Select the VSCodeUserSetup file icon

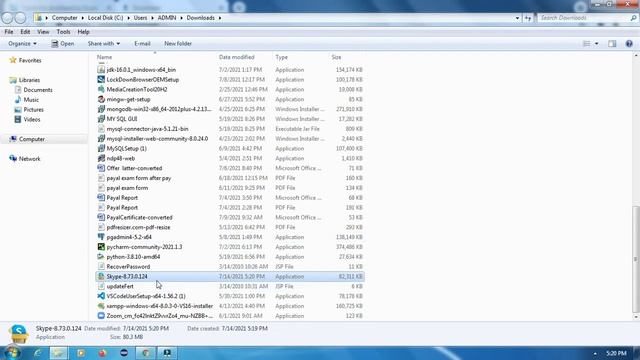tap(101, 296)
